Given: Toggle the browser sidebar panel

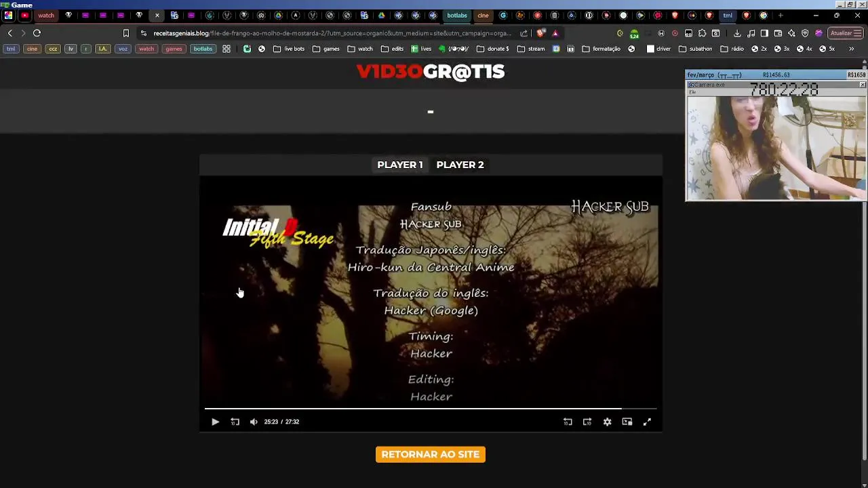Looking at the screenshot, I should [x=764, y=33].
